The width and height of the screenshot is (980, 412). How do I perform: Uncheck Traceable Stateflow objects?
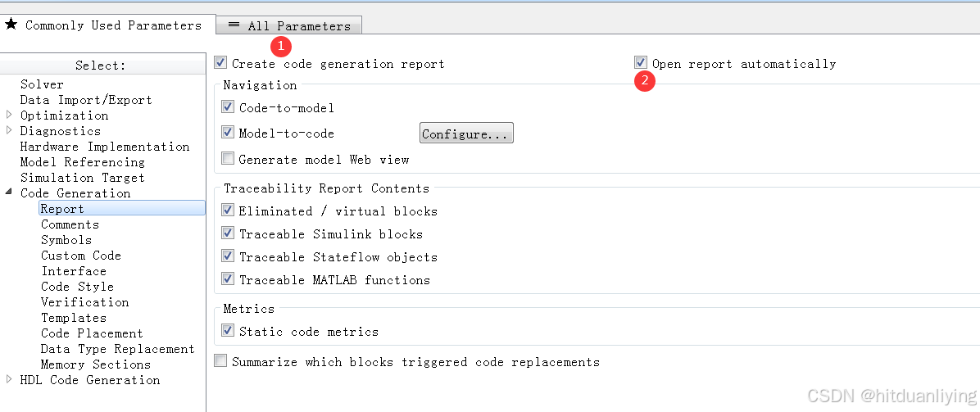click(x=228, y=256)
